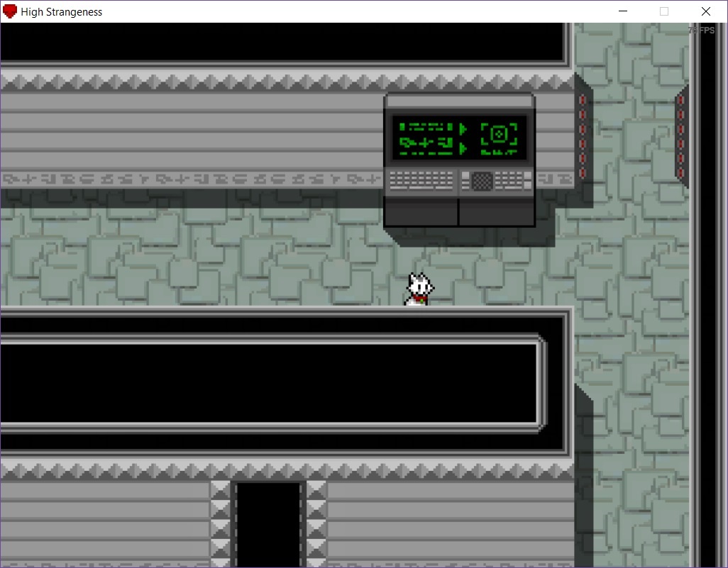
Task: Click the High Strangeness window title
Action: (x=61, y=11)
